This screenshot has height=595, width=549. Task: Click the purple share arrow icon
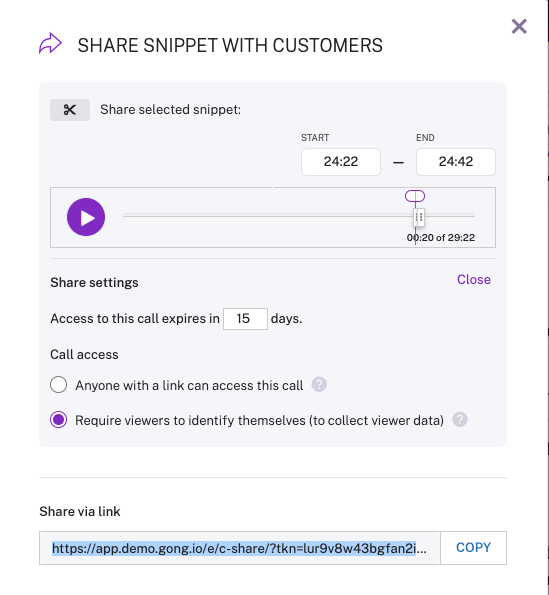50,44
